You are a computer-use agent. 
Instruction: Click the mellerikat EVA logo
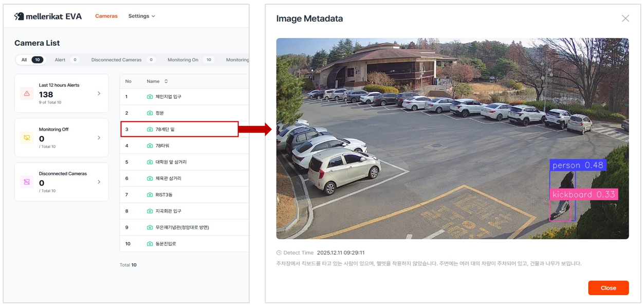(x=48, y=16)
